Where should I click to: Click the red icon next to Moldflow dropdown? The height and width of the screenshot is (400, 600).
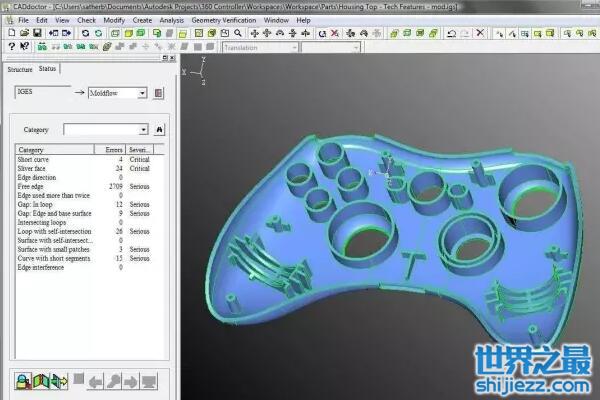[159, 93]
